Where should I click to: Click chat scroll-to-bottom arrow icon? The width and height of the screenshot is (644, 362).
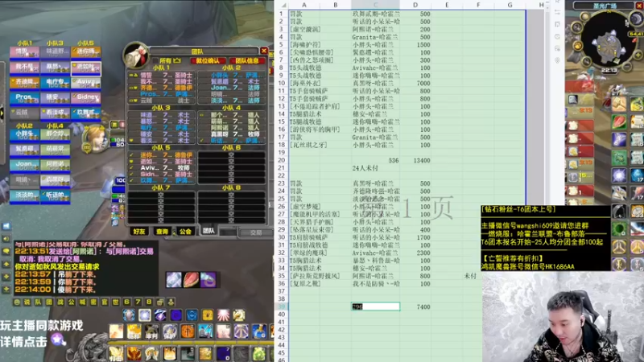(x=6, y=289)
